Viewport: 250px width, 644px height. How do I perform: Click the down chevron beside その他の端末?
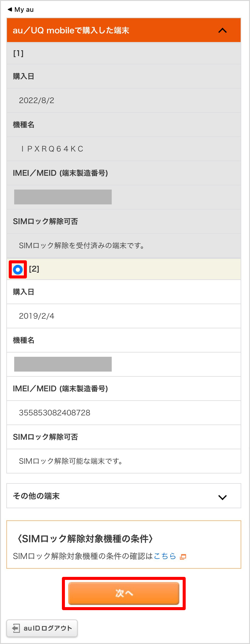pyautogui.click(x=223, y=497)
